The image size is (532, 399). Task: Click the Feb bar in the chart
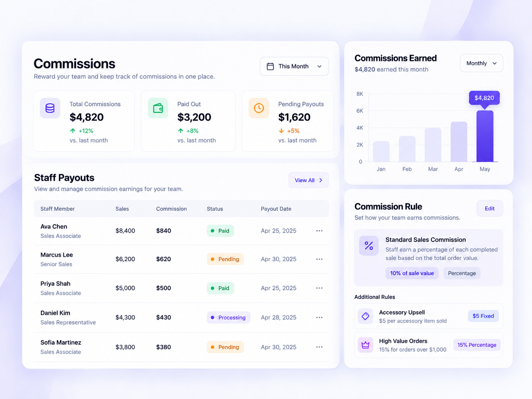click(x=407, y=149)
